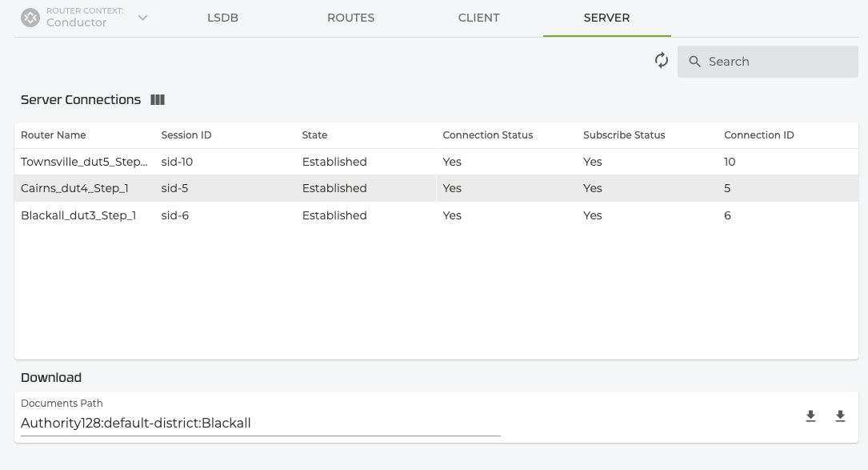Sort by Session ID column header

(186, 135)
